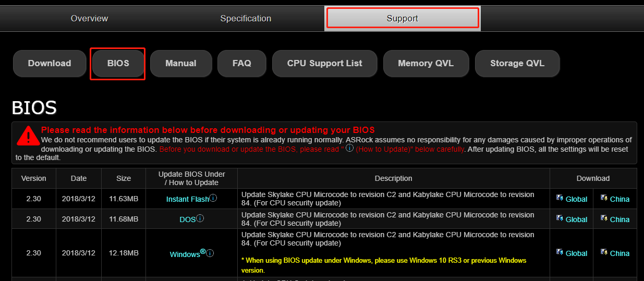
Task: Click download icon next to Windows Global
Action: click(560, 252)
